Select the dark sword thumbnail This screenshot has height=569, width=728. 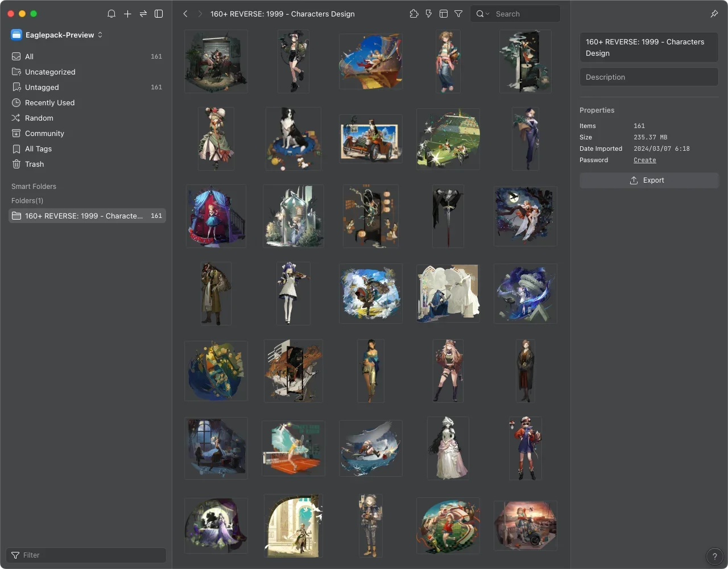point(448,216)
